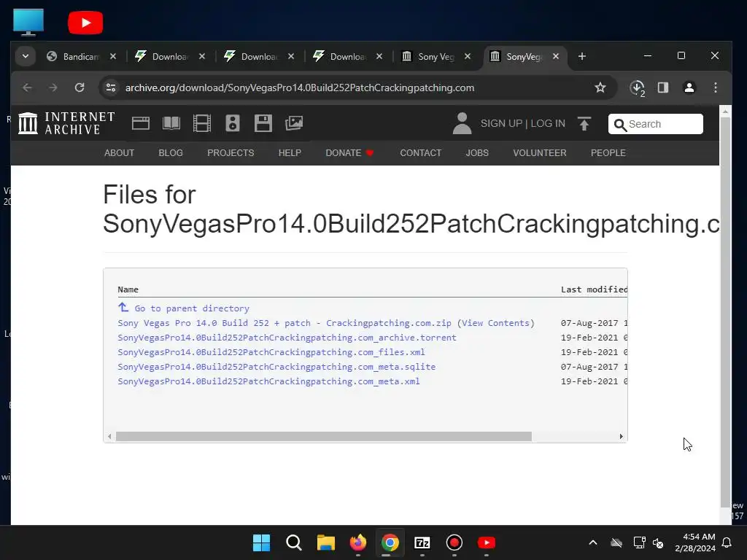Toggle the Chrome side panel icon
This screenshot has height=560, width=747.
662,87
